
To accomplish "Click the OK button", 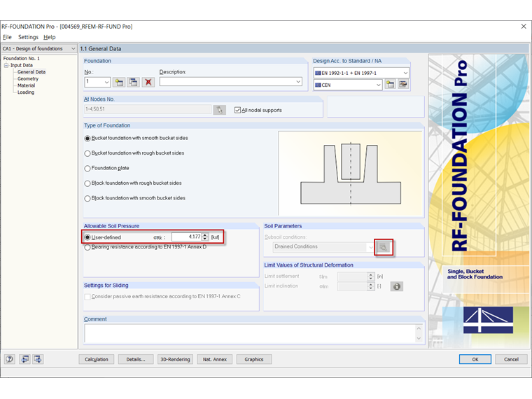I will point(475,359).
